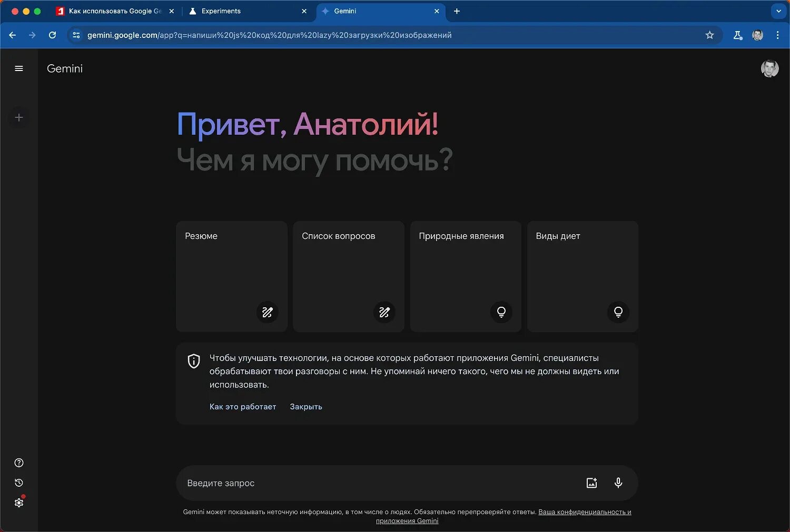Close the Experiments tab

point(304,11)
